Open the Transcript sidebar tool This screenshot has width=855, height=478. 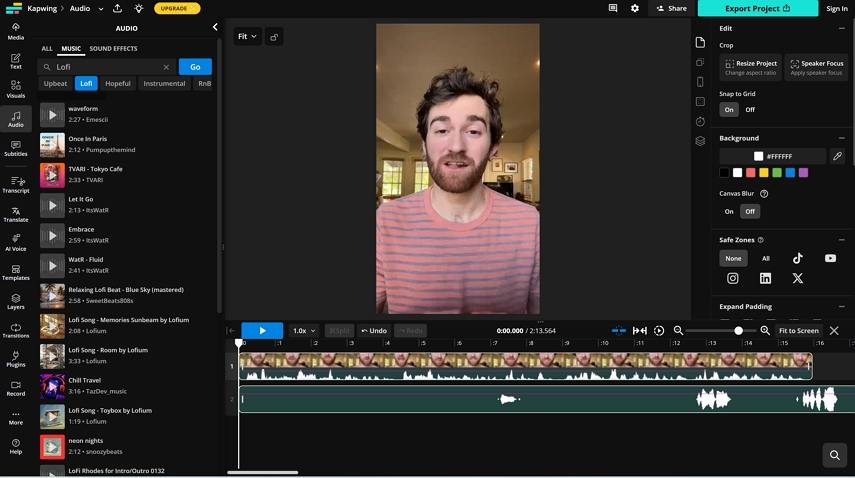point(15,185)
